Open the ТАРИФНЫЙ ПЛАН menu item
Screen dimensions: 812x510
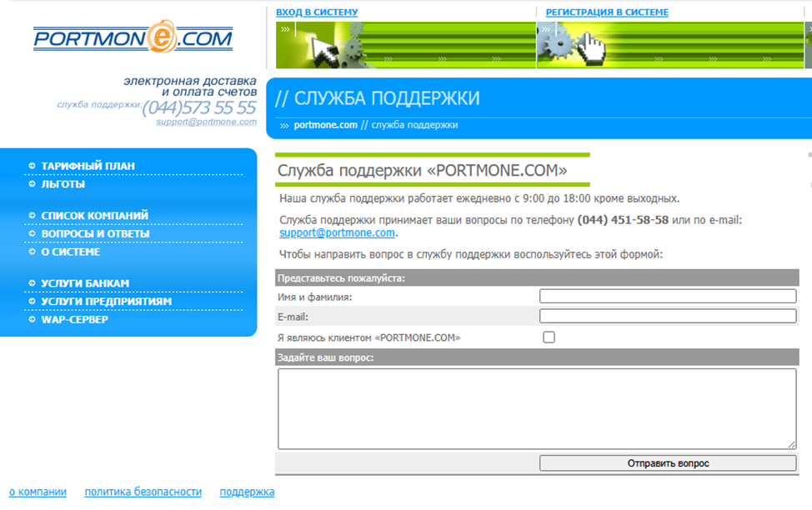[x=88, y=166]
